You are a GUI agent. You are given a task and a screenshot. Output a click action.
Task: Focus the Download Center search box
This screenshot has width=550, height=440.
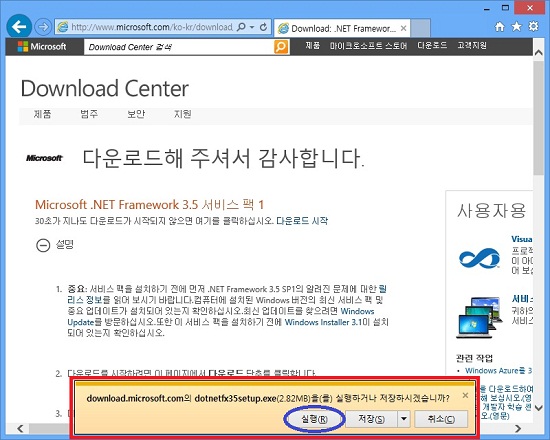(179, 47)
